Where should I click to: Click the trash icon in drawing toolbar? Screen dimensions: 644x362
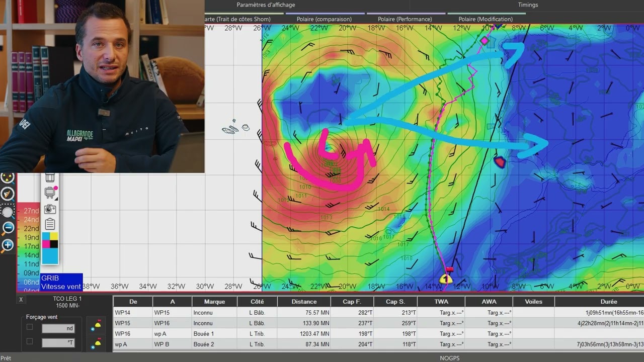(x=50, y=177)
